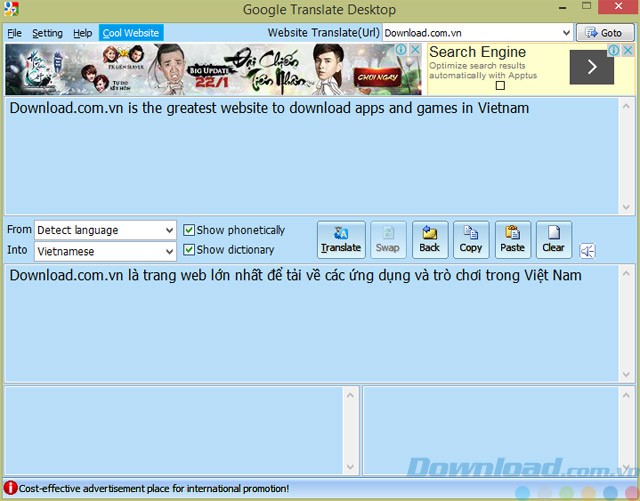
Task: Click the left bottom panel scrollbar down arrow
Action: click(x=350, y=467)
